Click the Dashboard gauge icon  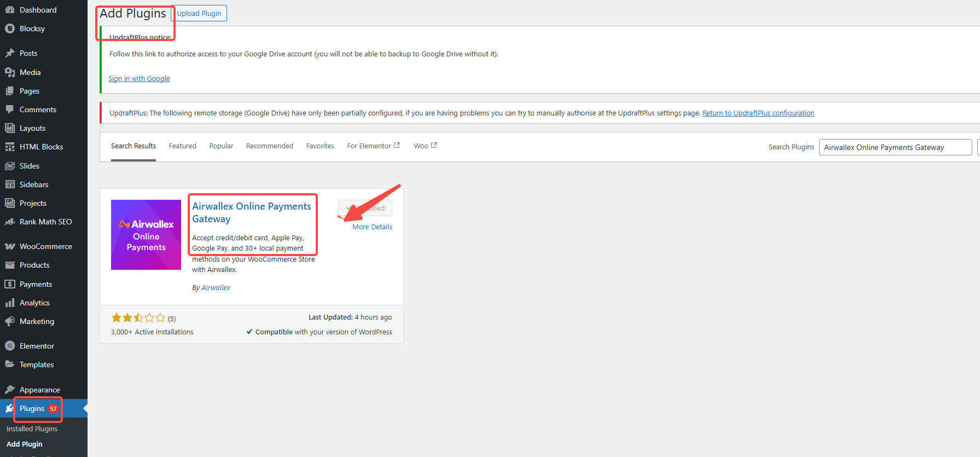[x=10, y=10]
